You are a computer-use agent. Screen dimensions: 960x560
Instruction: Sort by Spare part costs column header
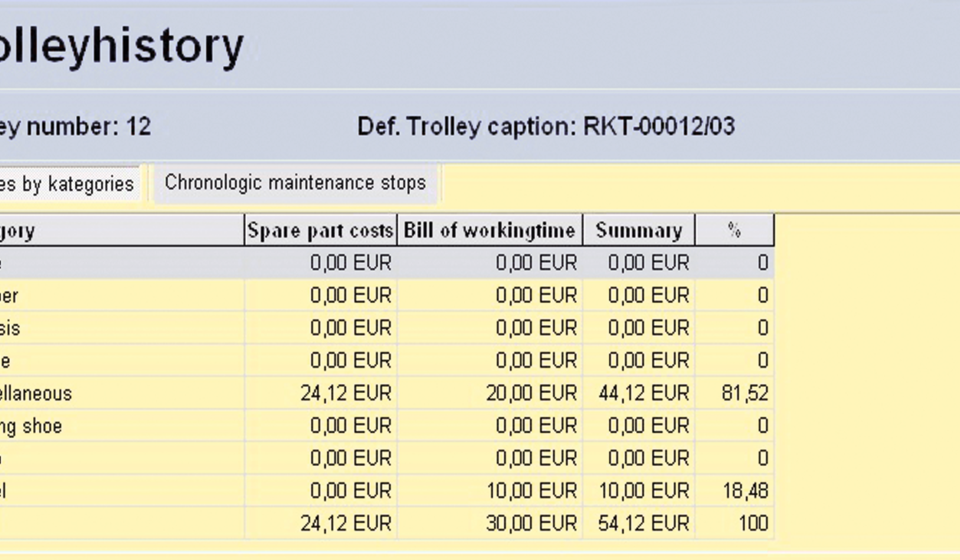click(x=320, y=231)
